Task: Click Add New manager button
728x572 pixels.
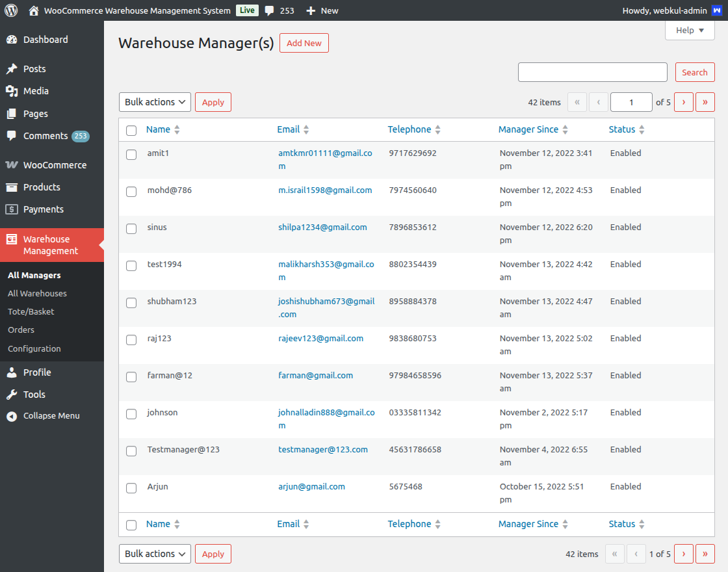Action: point(304,43)
